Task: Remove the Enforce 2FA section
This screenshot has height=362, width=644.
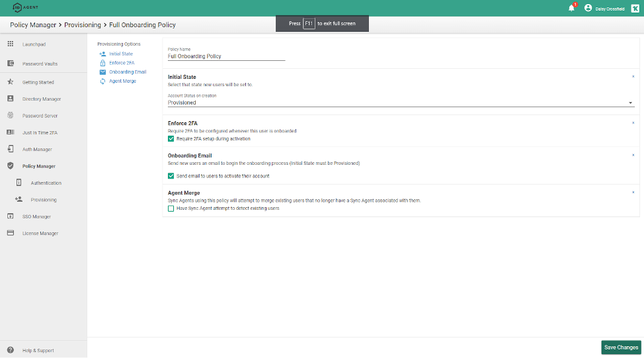Action: pos(633,123)
